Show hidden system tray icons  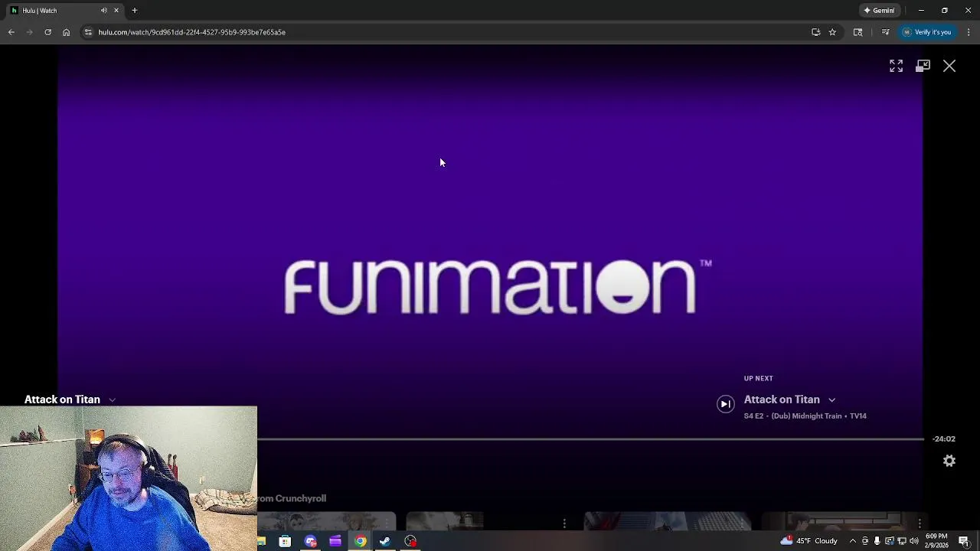[x=853, y=541]
